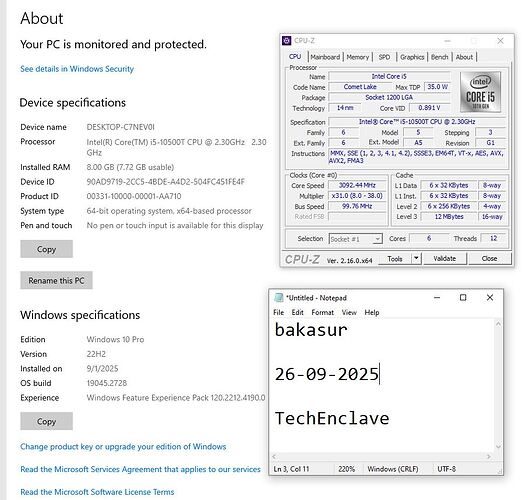
Task: Switch to the CPU tab in CPU-Z
Action: 295,57
